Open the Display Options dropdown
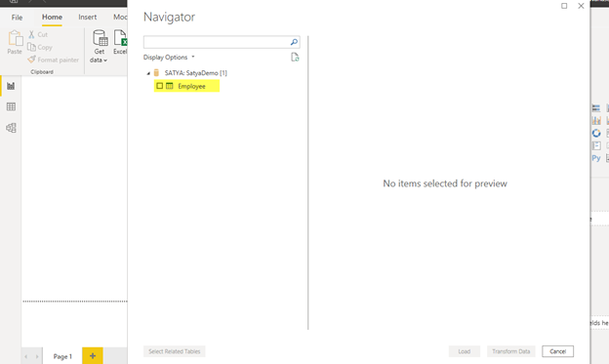The height and width of the screenshot is (364, 609). pyautogui.click(x=169, y=58)
